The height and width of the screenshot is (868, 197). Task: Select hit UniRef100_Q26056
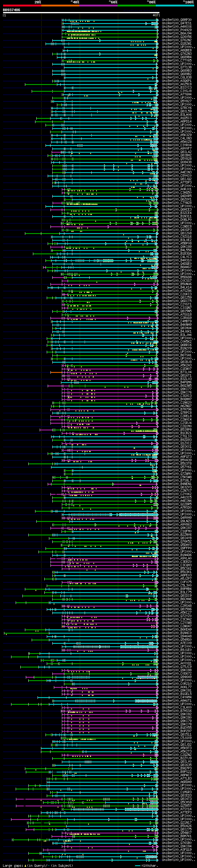(177, 37)
